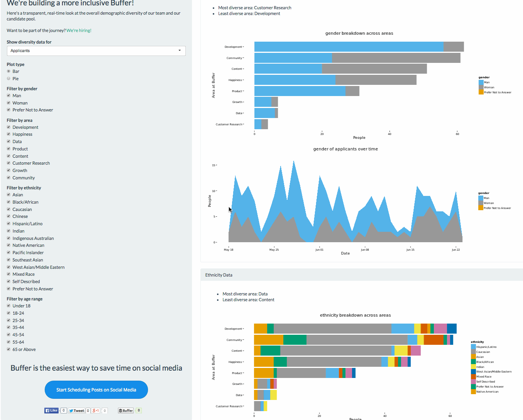523x420 pixels.
Task: Toggle the 55-64 age range checkbox
Action: point(8,342)
